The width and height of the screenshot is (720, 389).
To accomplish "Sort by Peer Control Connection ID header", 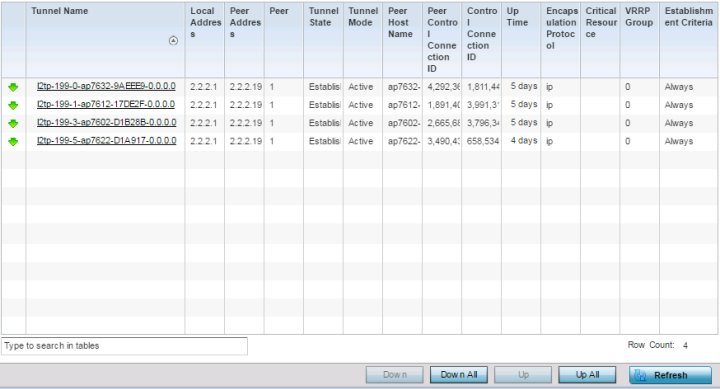I will pos(442,40).
